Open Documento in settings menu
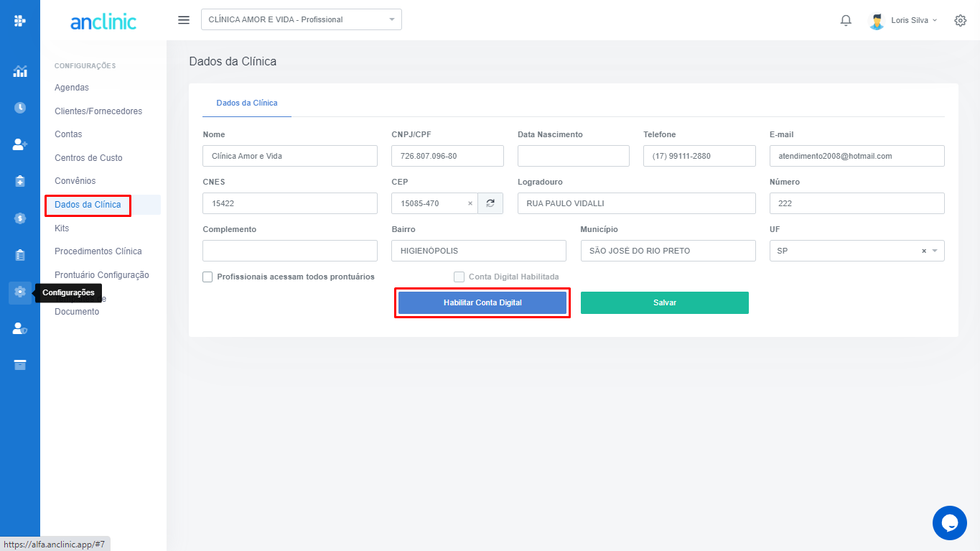Viewport: 980px width, 551px height. [x=77, y=312]
